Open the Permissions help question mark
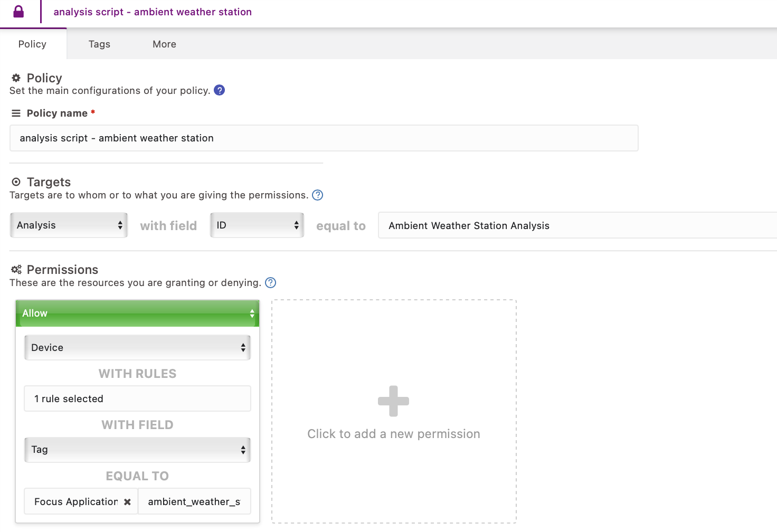This screenshot has width=777, height=532. [270, 283]
